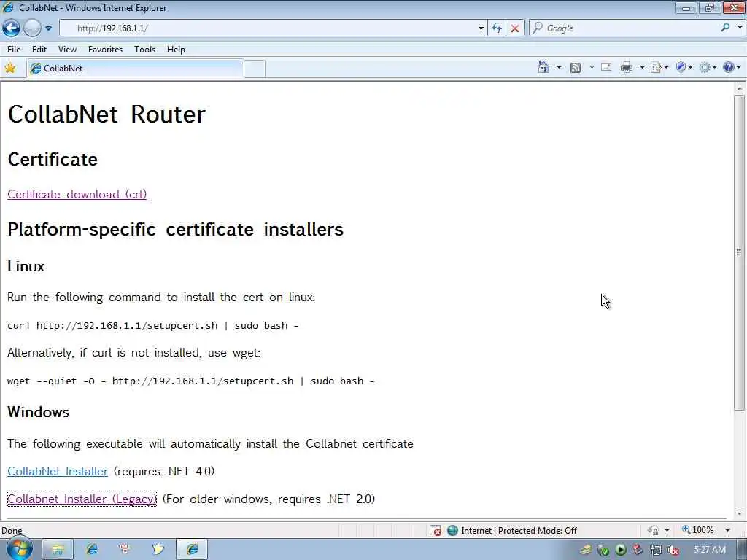Click the vertical scrollbar thumb
This screenshot has width=747, height=560.
[x=740, y=252]
